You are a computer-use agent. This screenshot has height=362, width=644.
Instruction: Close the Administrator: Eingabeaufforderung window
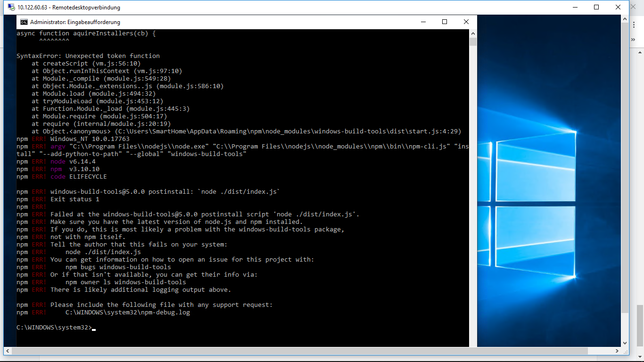click(x=466, y=22)
